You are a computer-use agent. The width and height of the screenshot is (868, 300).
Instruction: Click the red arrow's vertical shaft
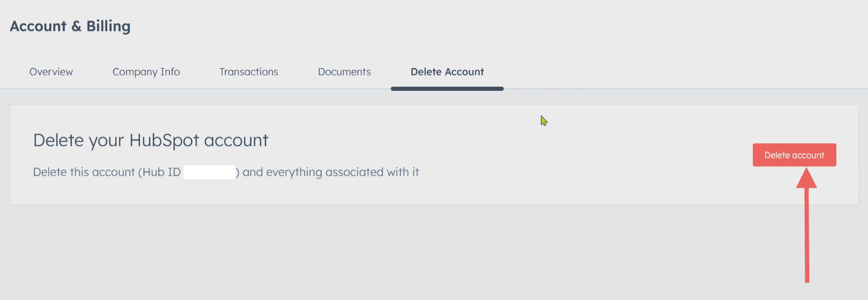coord(806,237)
